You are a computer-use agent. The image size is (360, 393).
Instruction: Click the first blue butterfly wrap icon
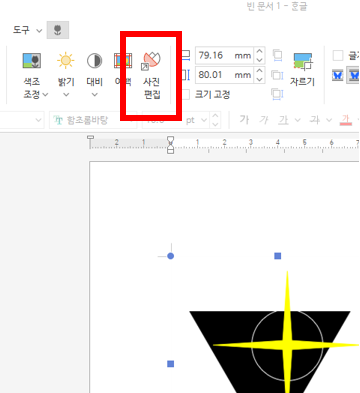tap(338, 75)
